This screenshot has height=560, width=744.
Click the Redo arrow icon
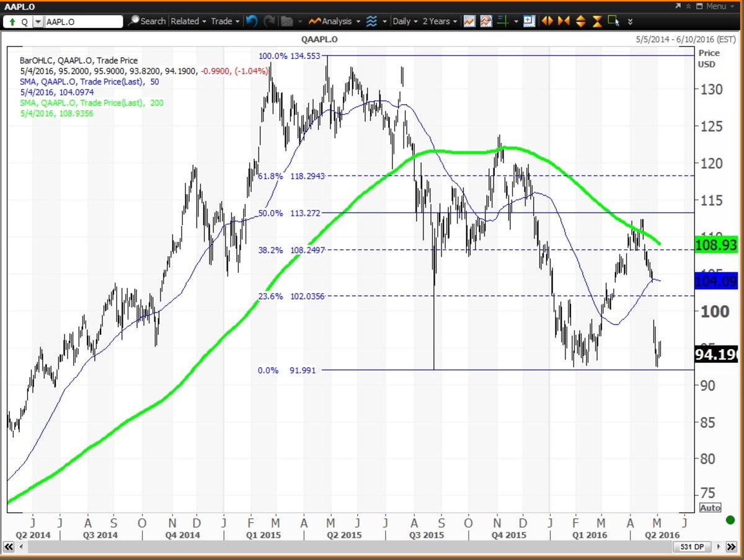point(270,21)
